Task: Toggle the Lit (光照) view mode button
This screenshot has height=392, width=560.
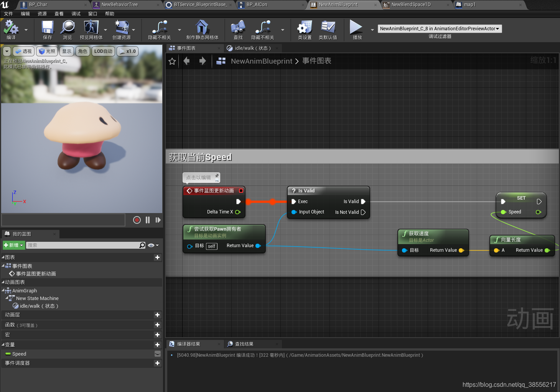Action: click(47, 51)
